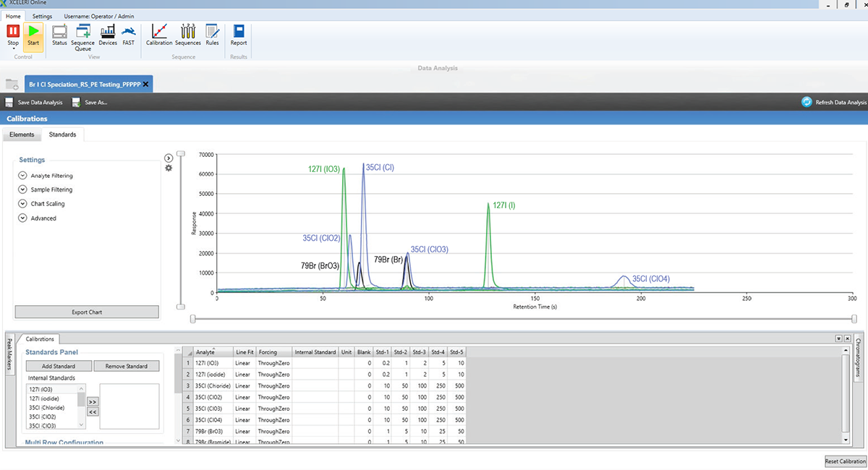Screen dimensions: 868x470
Task: Select the Calibrations tab in bottom panel
Action: pyautogui.click(x=40, y=338)
